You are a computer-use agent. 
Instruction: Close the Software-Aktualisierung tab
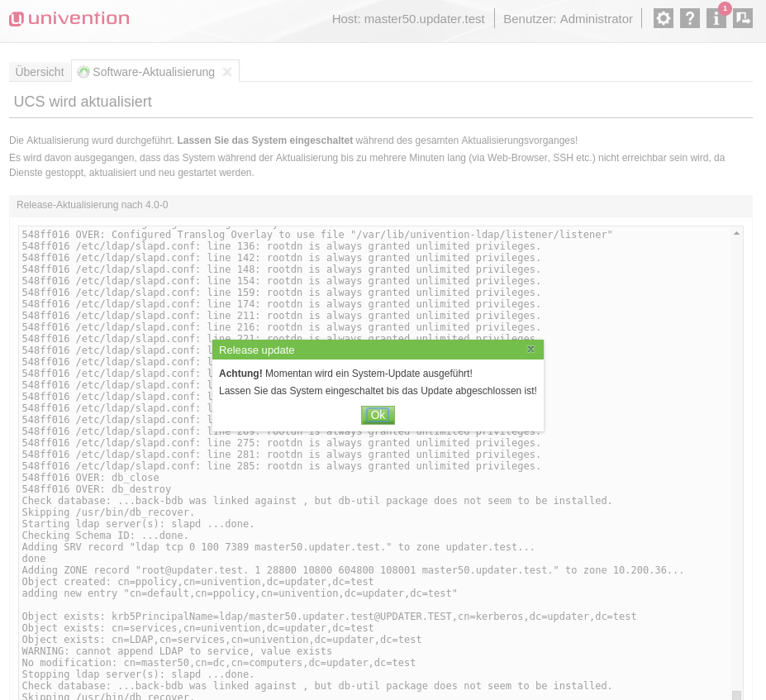227,72
